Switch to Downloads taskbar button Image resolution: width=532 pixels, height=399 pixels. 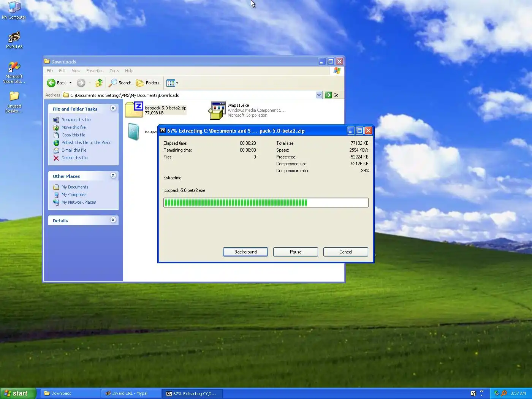click(71, 393)
